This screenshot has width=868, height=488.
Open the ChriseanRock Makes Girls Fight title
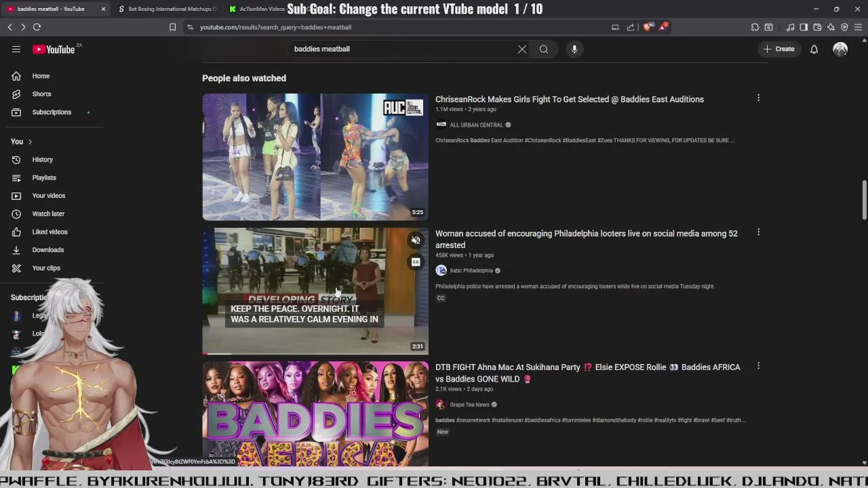coord(570,99)
